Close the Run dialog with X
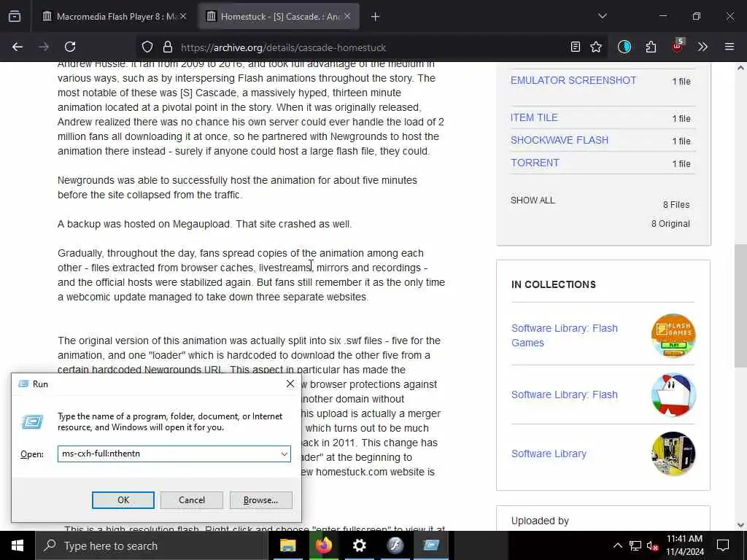The image size is (747, 560). 290,384
